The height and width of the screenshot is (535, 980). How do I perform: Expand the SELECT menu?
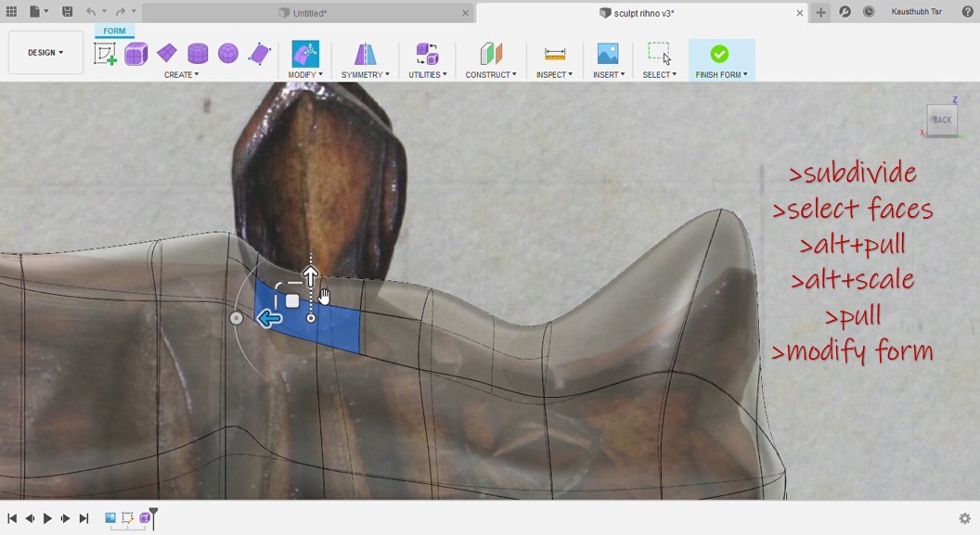pyautogui.click(x=660, y=74)
